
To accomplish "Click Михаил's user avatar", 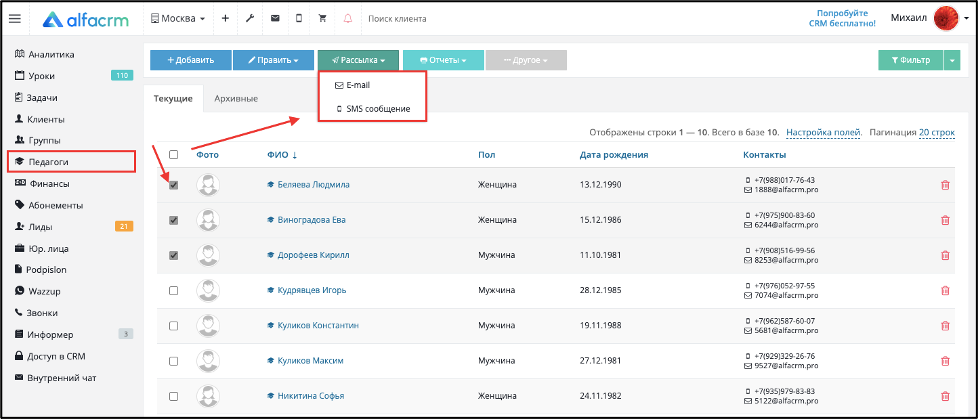I will pyautogui.click(x=946, y=19).
